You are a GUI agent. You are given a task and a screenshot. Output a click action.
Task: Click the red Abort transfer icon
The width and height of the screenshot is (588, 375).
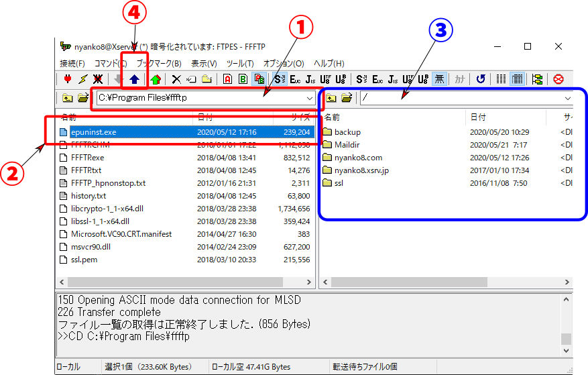(558, 79)
